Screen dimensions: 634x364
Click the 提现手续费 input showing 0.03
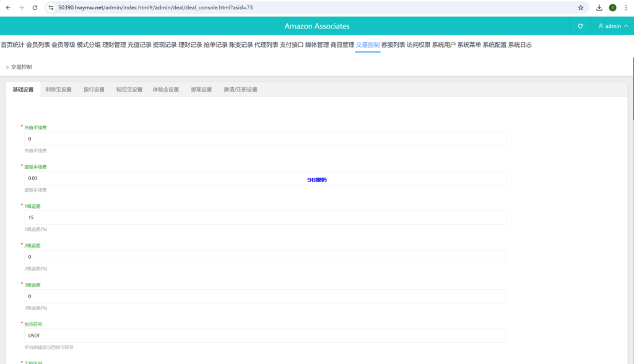[x=265, y=178]
